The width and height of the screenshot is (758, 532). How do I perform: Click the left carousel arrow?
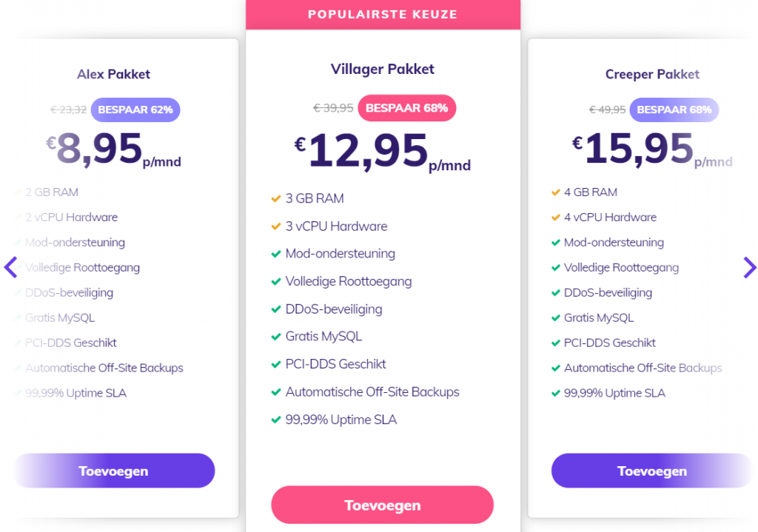10,267
